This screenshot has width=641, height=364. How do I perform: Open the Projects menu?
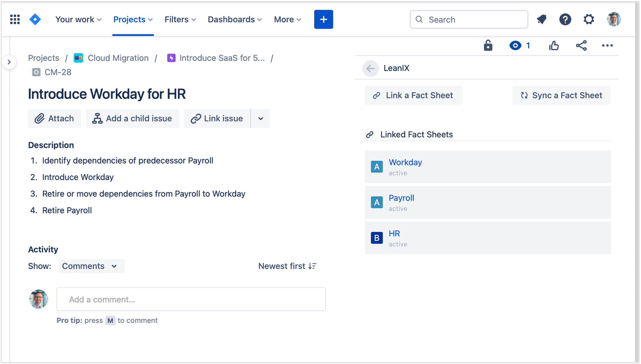133,19
